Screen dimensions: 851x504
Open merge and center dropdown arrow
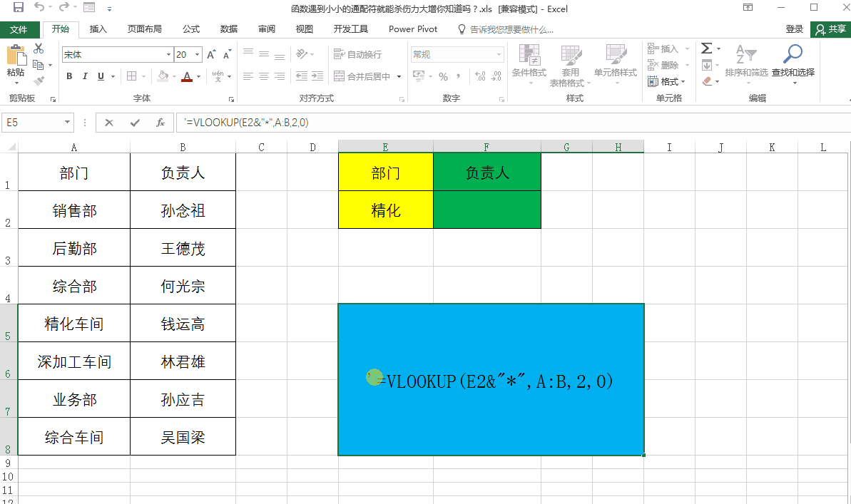coord(399,76)
